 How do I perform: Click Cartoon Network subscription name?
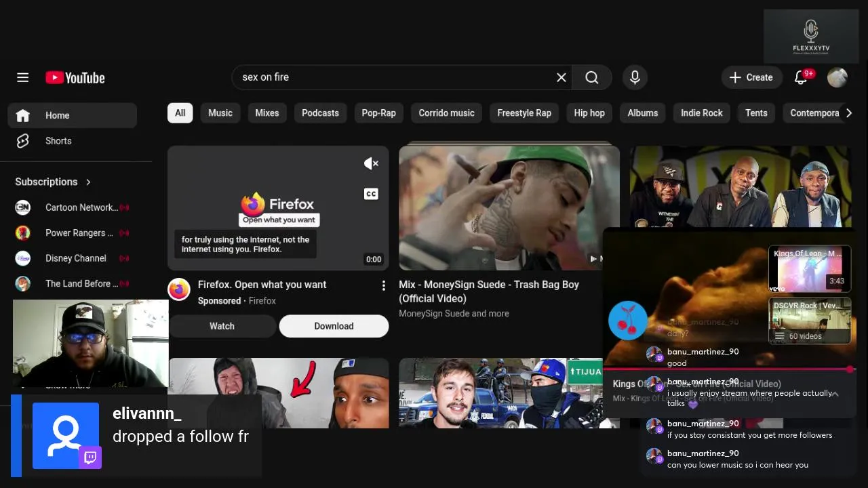point(81,207)
